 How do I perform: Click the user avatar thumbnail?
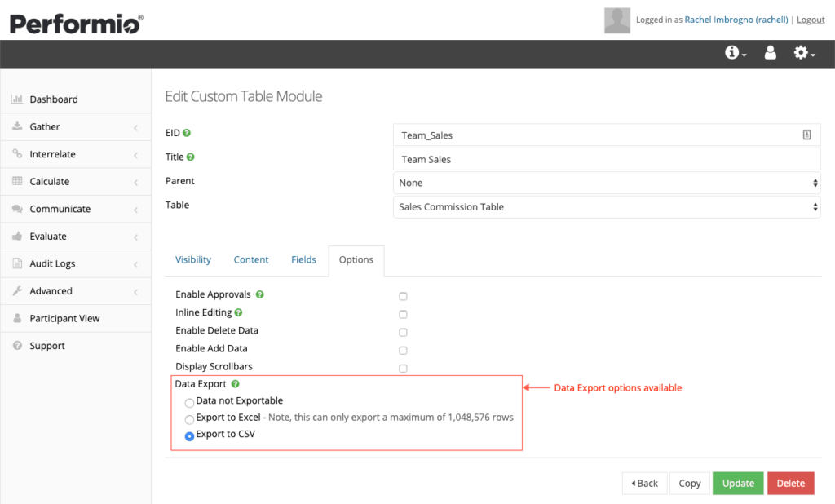[x=617, y=20]
